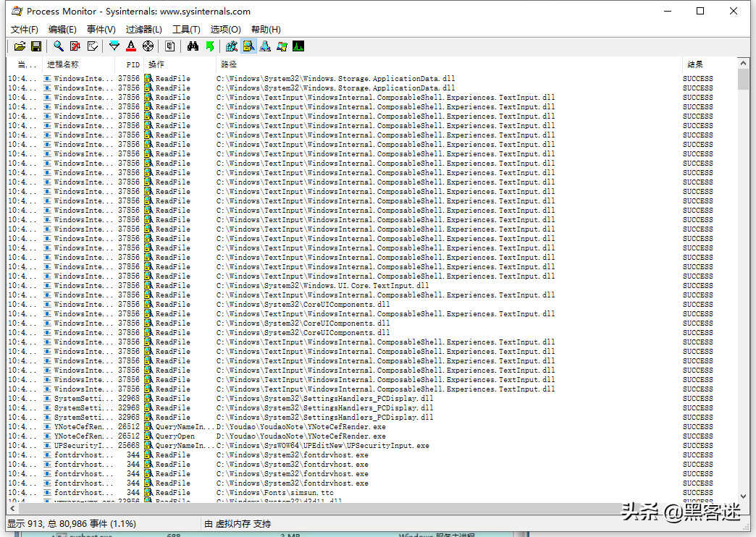
Task: Select the C:\Windows\Fonts\simsun.ttc row
Action: click(x=371, y=493)
